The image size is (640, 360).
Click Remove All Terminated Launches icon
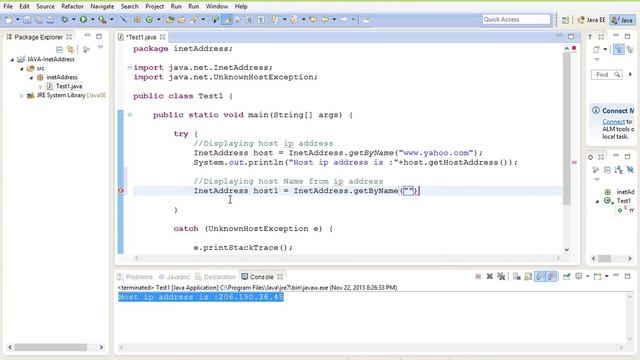(501, 277)
